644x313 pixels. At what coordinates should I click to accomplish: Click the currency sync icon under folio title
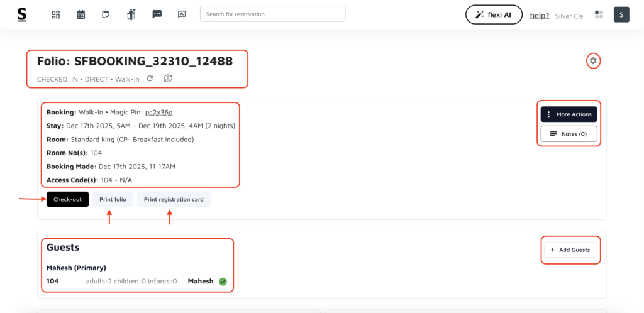click(167, 79)
